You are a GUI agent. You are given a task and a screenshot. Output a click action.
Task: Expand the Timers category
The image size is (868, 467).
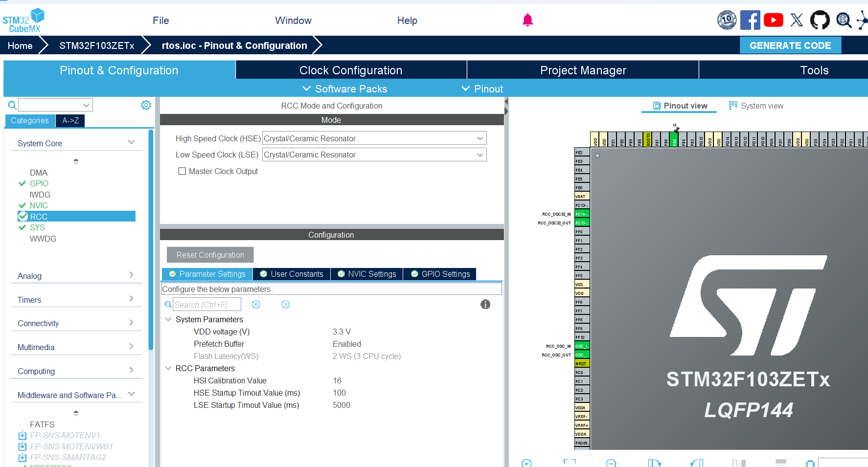[131, 299]
